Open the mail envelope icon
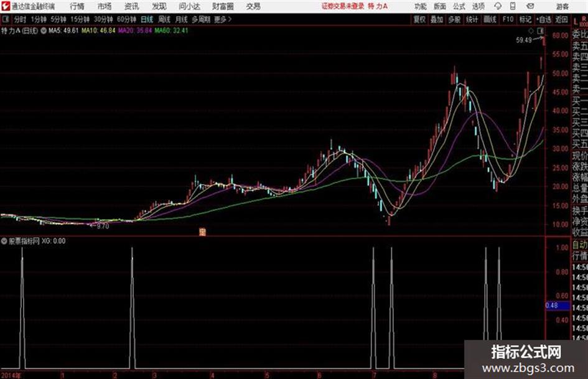The image size is (588, 379). 530,6
